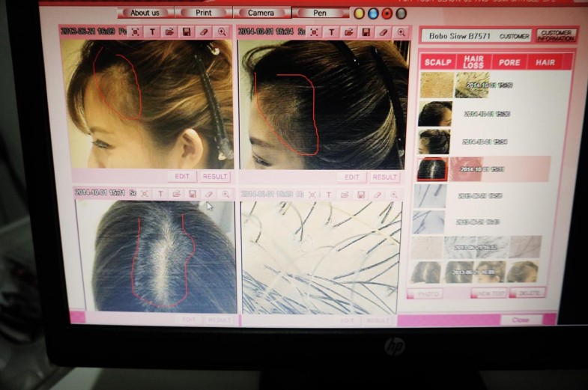Select the Text tool in the 2014-10-01 15:31 panel
Screen dimensions: 588x390
pyautogui.click(x=160, y=194)
